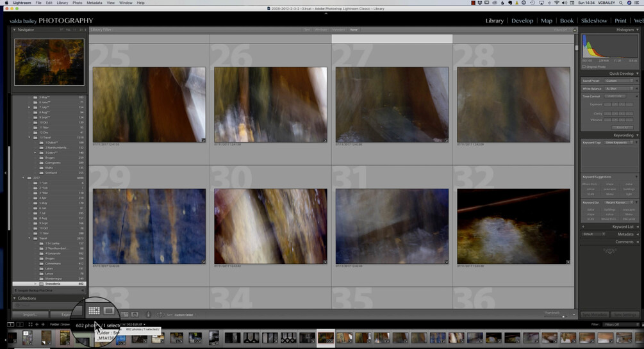The image size is (644, 349).
Task: Open the Metadata menu in the menu bar
Action: (94, 3)
